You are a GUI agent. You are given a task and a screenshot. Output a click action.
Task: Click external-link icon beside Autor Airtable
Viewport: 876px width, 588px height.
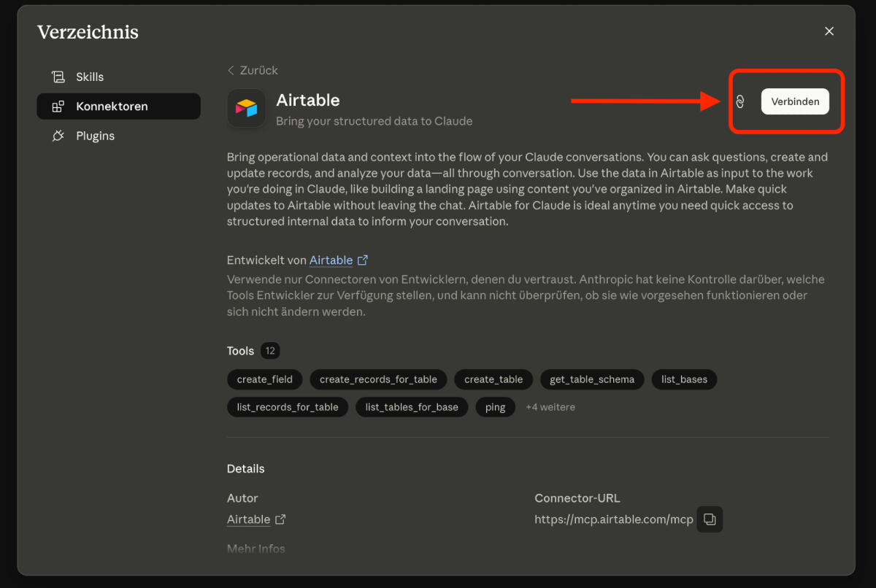tap(280, 519)
